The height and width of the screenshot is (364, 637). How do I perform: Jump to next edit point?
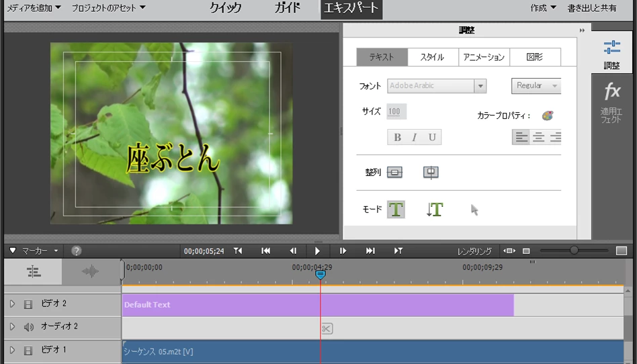tap(398, 251)
